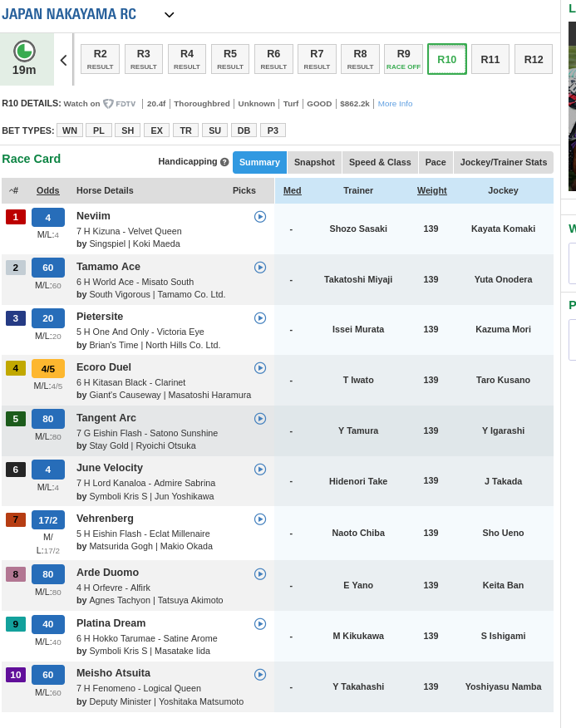
Task: Sort by Weight column header
Action: (432, 190)
